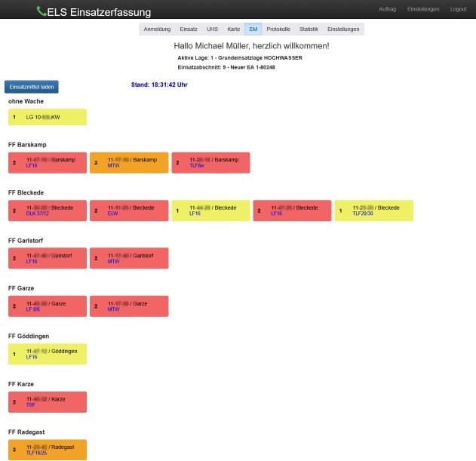This screenshot has width=476, height=461.
Task: Select the Garze LF 8/6 card
Action: tap(48, 306)
